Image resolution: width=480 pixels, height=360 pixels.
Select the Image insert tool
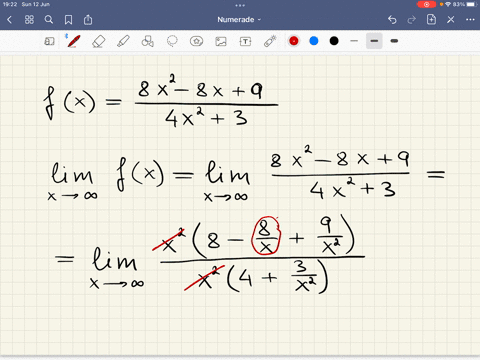[x=221, y=41]
